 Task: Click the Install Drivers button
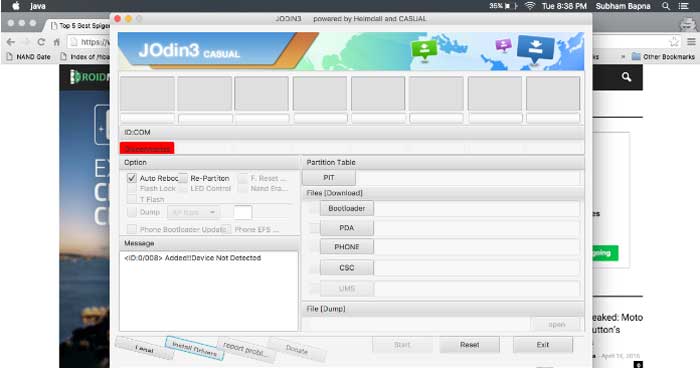(194, 348)
